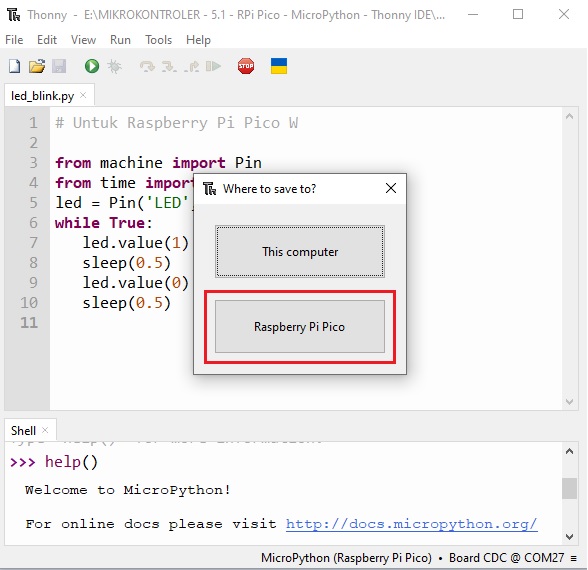Click line 8's sleep(0.5) statement
This screenshot has height=570, width=588.
pos(127,263)
